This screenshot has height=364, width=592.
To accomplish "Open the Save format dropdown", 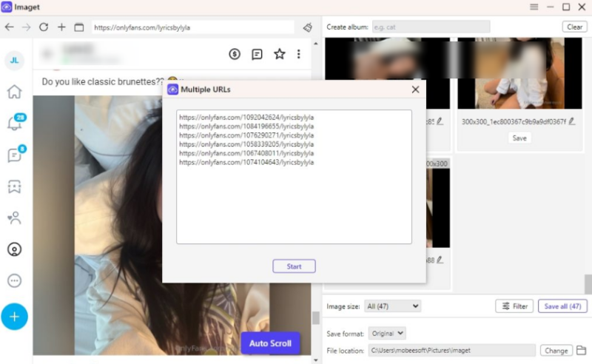I will (x=386, y=334).
